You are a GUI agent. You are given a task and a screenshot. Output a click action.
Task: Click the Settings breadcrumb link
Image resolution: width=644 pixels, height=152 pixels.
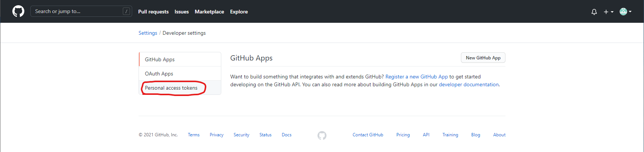point(148,33)
